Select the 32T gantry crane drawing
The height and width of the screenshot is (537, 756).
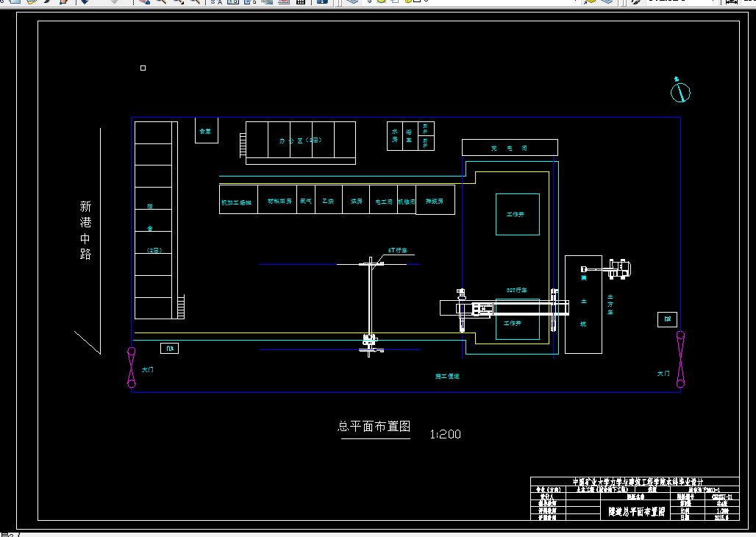coord(506,309)
